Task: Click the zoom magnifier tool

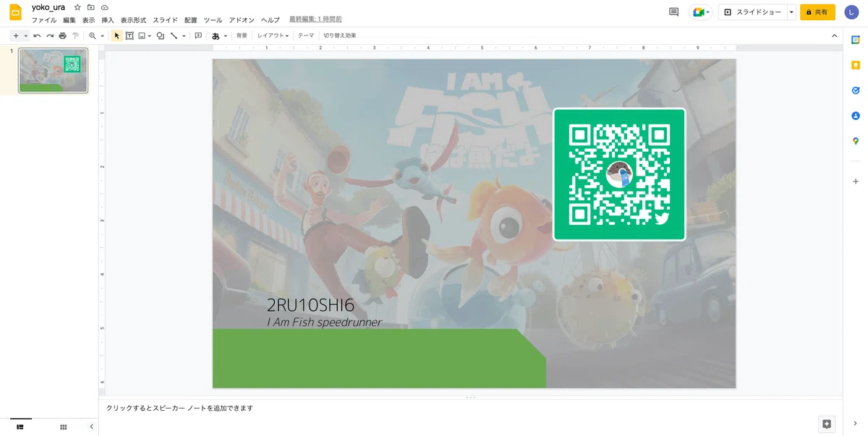Action: pos(93,35)
